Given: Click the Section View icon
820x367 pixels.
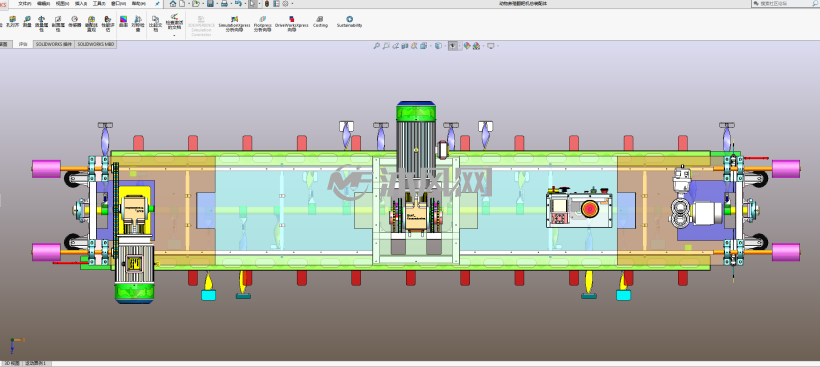Looking at the screenshot, I should pyautogui.click(x=405, y=46).
